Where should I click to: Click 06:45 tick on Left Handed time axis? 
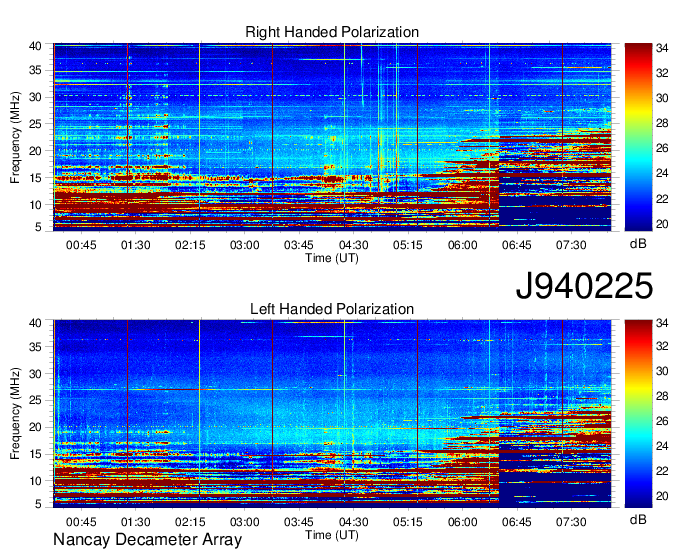(517, 522)
